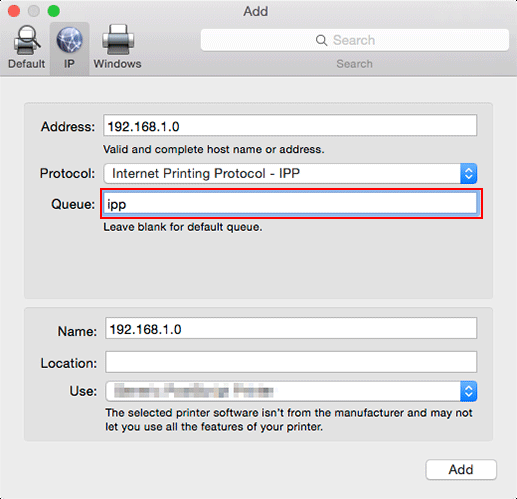The image size is (517, 499).
Task: Click the gray minimize button
Action: click(34, 11)
